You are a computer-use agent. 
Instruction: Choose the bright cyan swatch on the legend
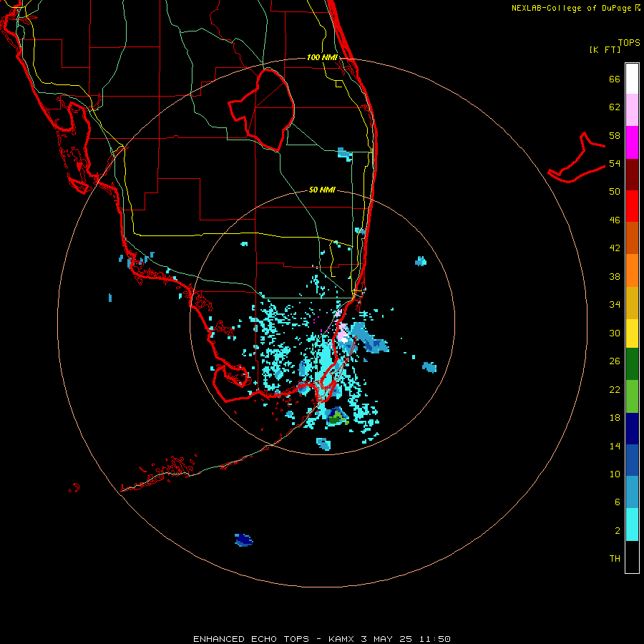click(632, 525)
